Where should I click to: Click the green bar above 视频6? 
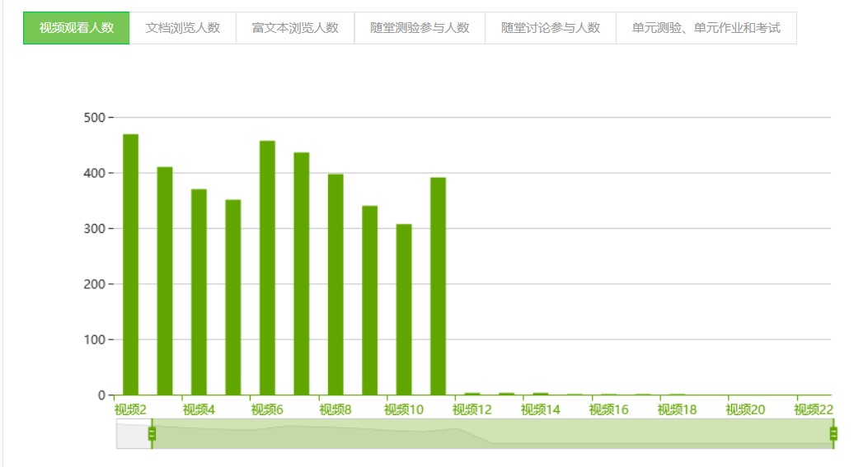click(267, 269)
